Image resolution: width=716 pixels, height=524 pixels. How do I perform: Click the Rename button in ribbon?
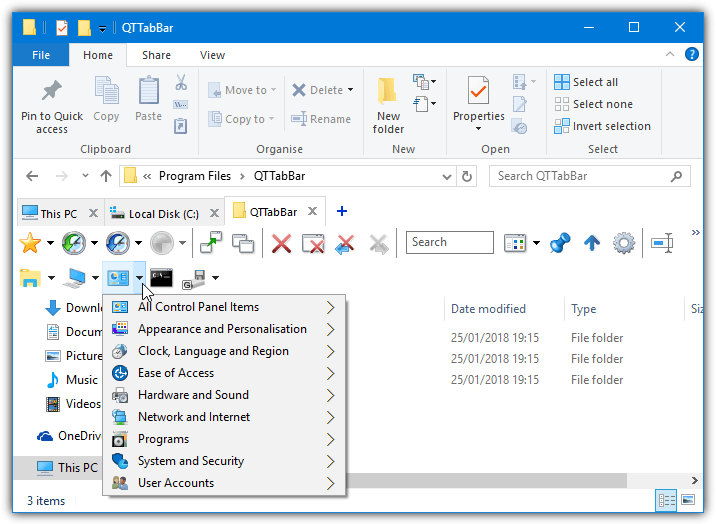[321, 119]
